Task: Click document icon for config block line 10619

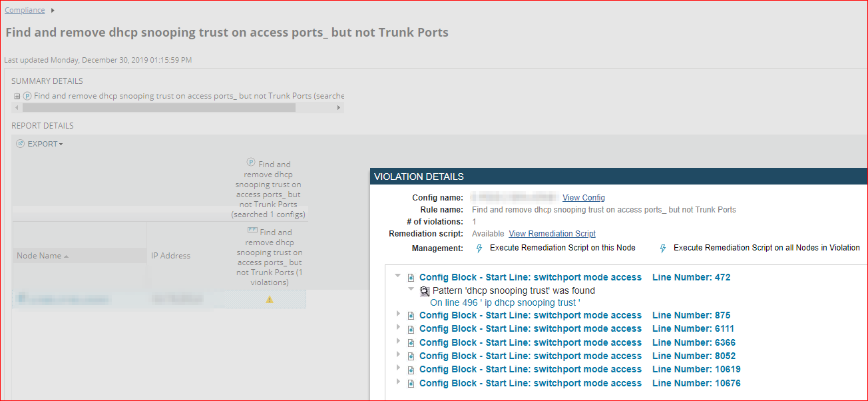Action: (x=411, y=370)
